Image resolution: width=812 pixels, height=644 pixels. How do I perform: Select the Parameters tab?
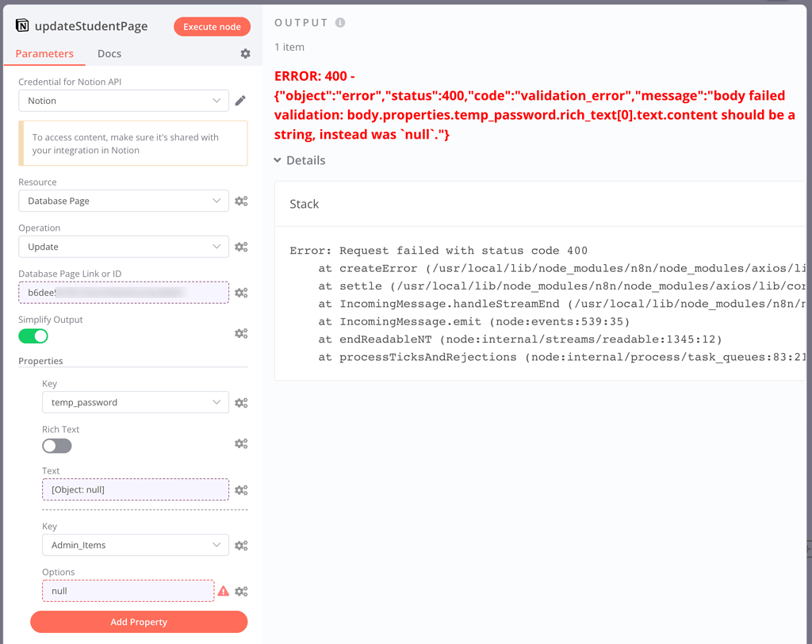44,53
